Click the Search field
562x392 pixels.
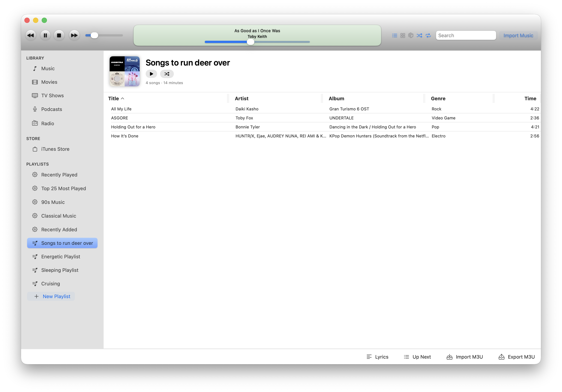(466, 35)
